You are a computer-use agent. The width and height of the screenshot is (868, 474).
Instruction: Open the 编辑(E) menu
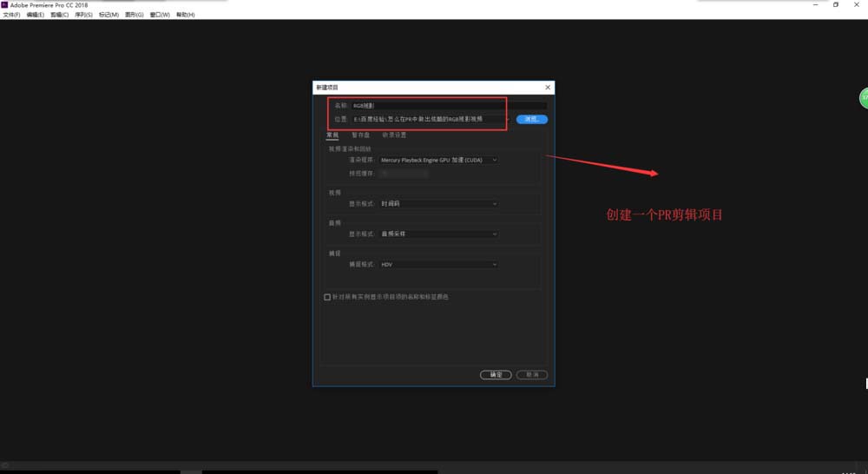coord(35,15)
